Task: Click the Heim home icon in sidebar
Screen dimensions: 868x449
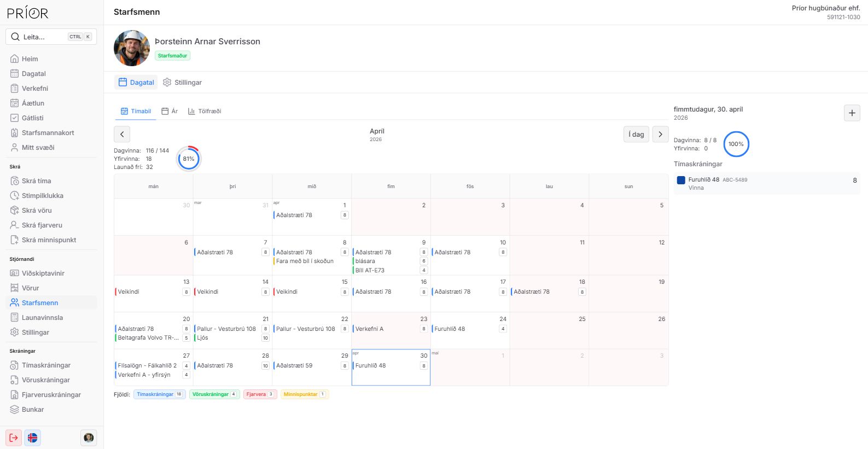Action: pyautogui.click(x=15, y=59)
